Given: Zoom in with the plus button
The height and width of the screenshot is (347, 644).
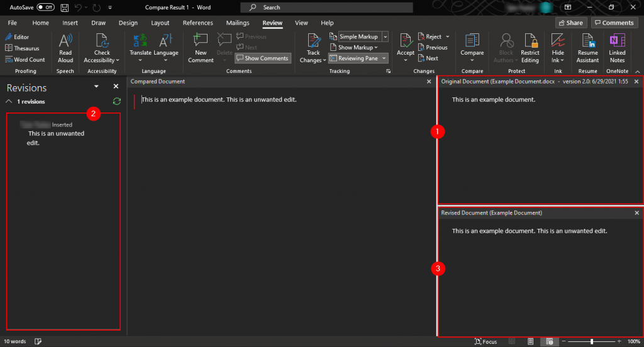Looking at the screenshot, I should (619, 342).
